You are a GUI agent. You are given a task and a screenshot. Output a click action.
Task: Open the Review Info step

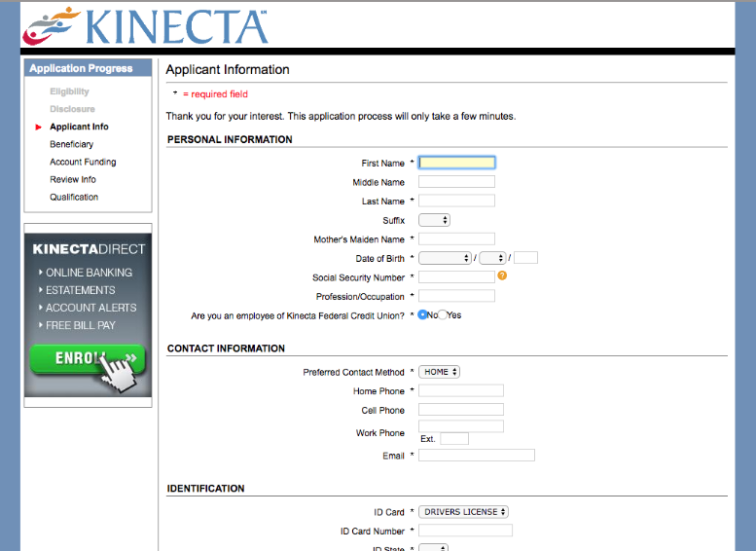coord(73,179)
